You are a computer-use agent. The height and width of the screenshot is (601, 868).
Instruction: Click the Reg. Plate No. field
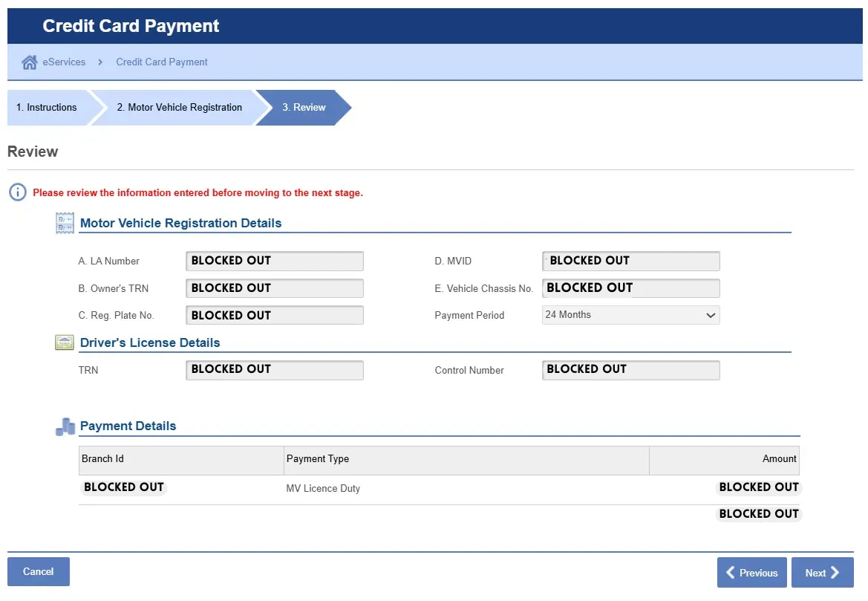[274, 315]
